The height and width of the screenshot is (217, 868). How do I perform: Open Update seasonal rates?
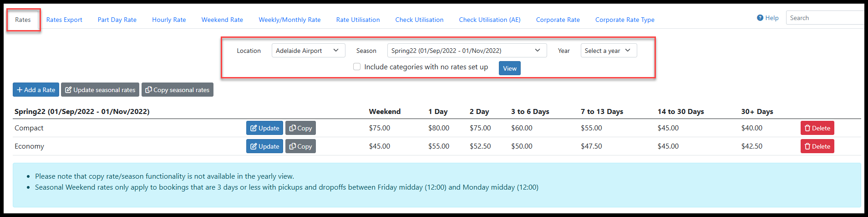(x=100, y=90)
